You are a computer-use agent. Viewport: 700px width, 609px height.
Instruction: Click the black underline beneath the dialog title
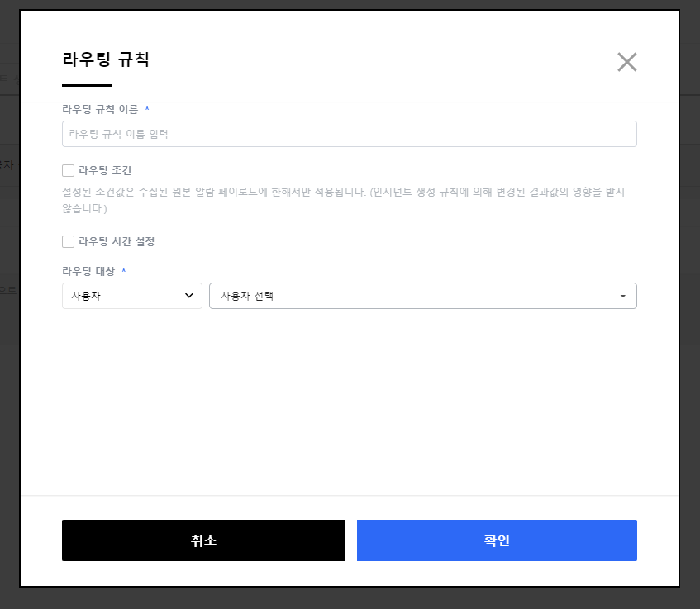tap(87, 85)
